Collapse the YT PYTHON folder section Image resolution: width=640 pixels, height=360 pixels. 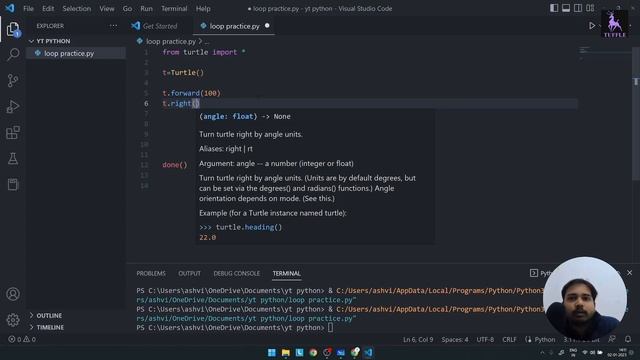click(76, 41)
